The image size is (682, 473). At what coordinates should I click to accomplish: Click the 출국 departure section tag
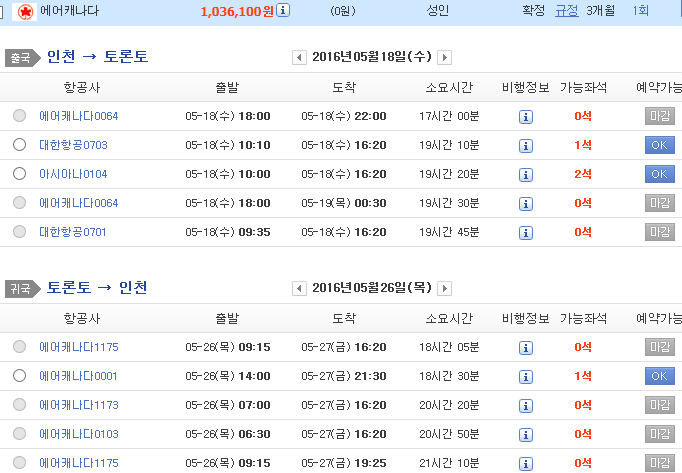pos(22,57)
